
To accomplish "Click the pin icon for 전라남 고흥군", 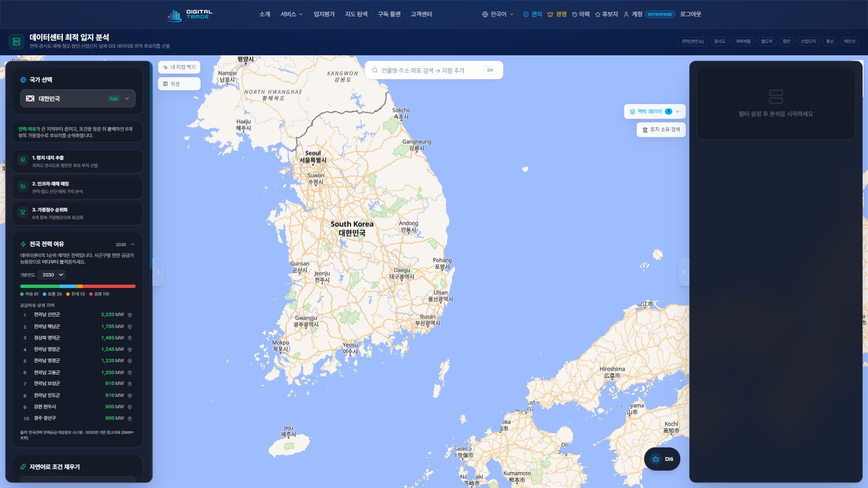I will (130, 373).
